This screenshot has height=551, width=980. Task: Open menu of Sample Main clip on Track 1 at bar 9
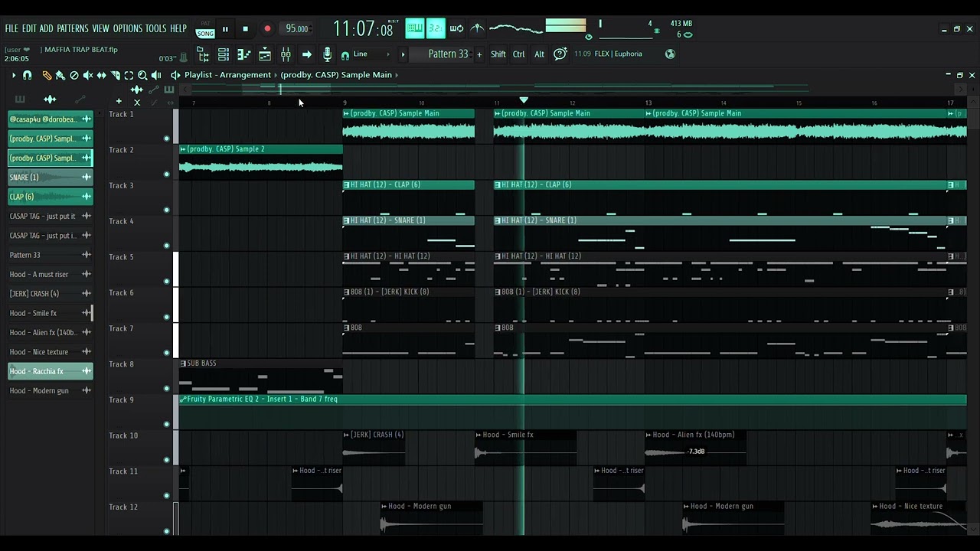point(346,113)
